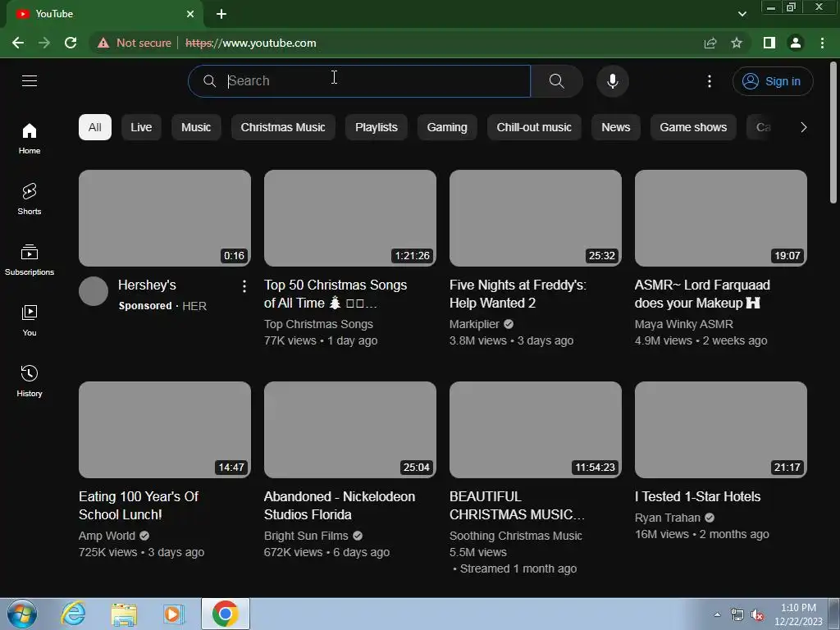Viewport: 840px width, 630px height.
Task: Open the Chrome profile icon
Action: pyautogui.click(x=796, y=43)
